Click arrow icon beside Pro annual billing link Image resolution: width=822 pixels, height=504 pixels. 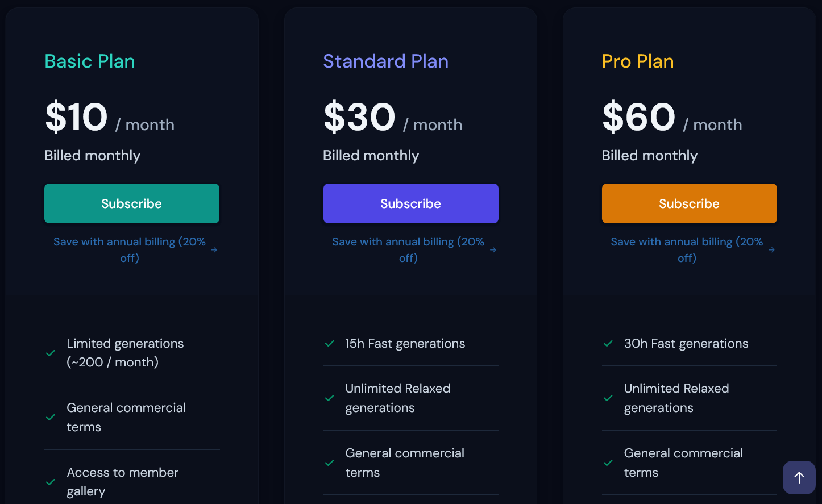point(771,250)
